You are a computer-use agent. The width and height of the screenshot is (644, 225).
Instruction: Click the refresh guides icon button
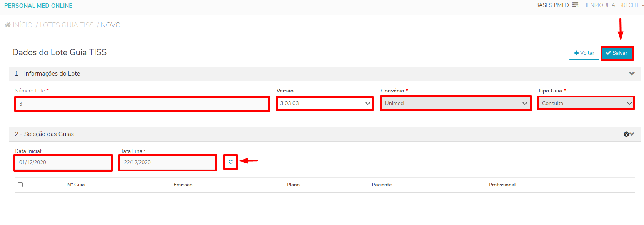click(230, 162)
